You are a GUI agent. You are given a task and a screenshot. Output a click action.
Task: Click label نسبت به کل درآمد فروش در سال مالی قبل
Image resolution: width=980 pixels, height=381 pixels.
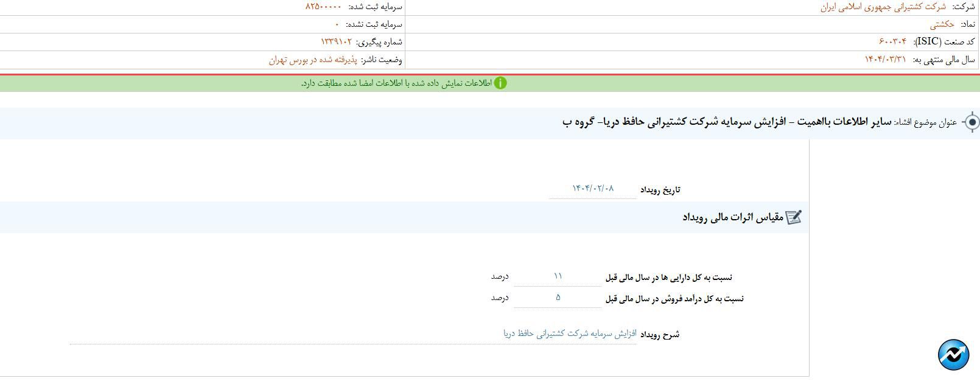pyautogui.click(x=674, y=299)
